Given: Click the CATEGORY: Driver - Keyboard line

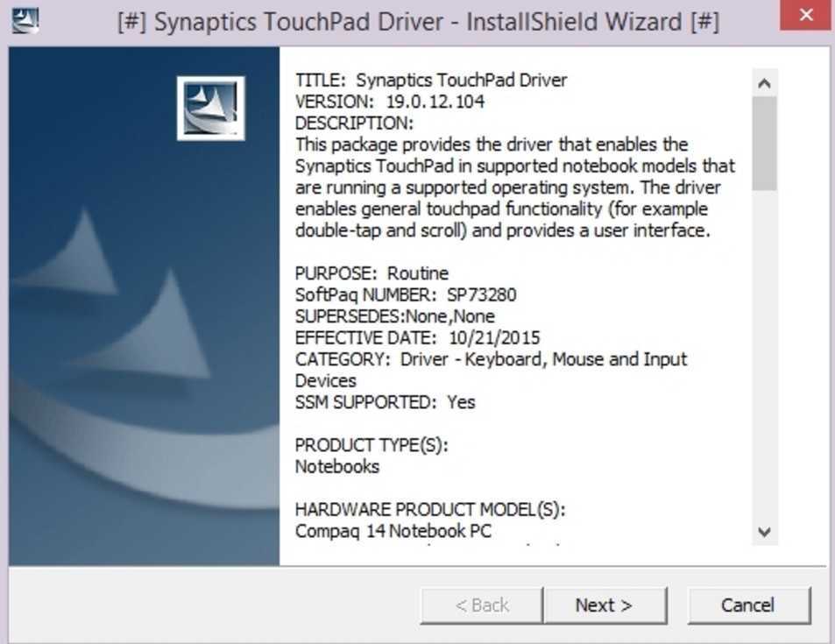Looking at the screenshot, I should click(x=491, y=359).
